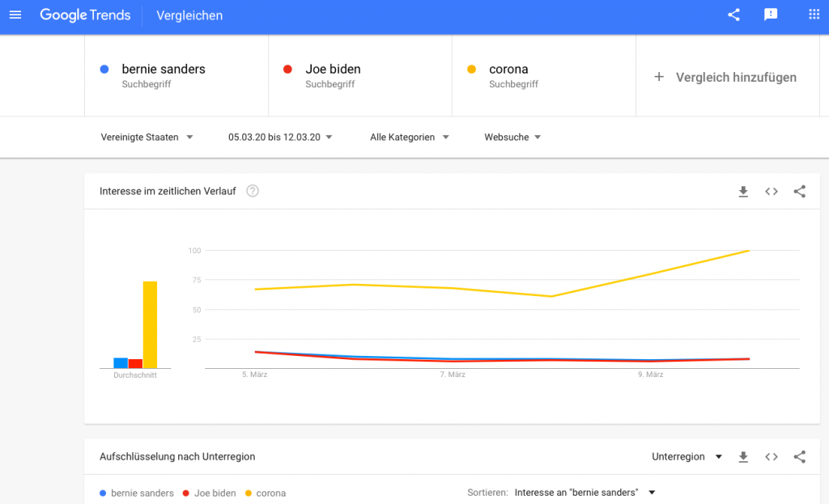The image size is (829, 504).
Task: Embed the interest over time chart
Action: click(x=772, y=192)
